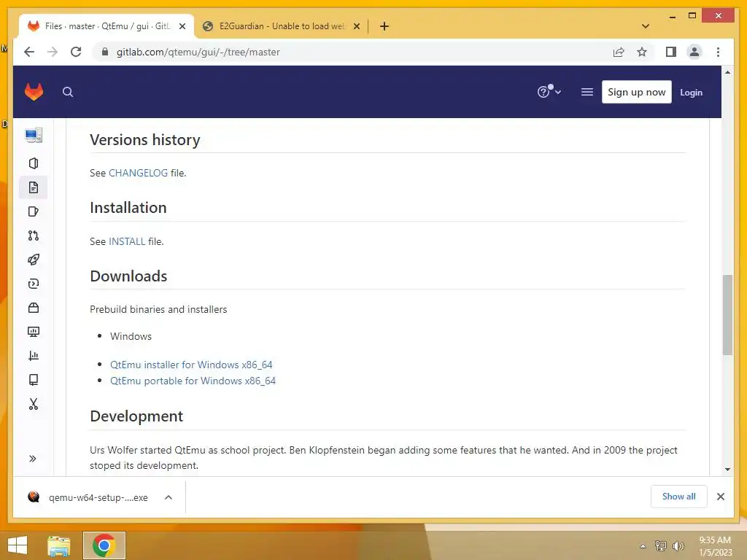Open Chrome three-dot menu
Viewport: 747px width, 560px height.
coord(718,52)
